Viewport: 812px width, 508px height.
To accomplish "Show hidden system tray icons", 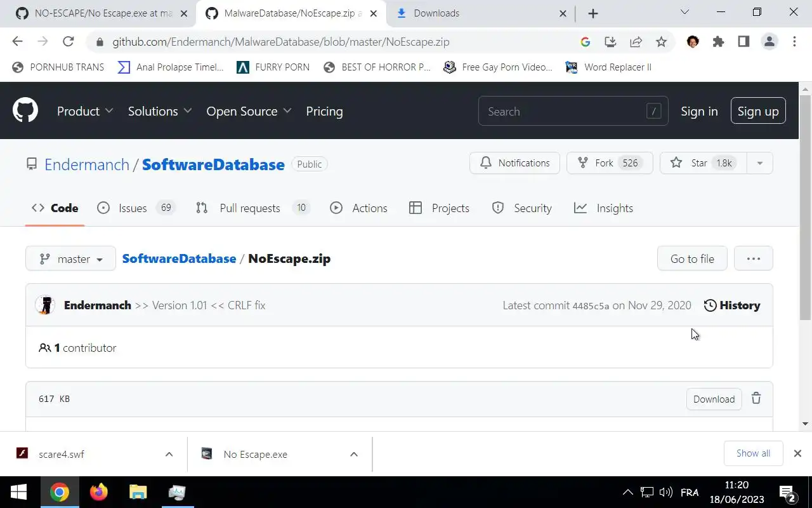I will (x=627, y=492).
